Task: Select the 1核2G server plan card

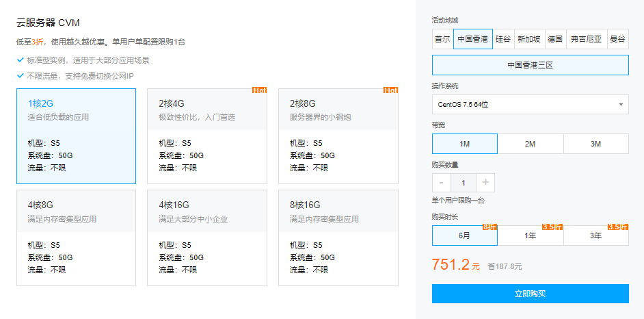Action: [76, 136]
